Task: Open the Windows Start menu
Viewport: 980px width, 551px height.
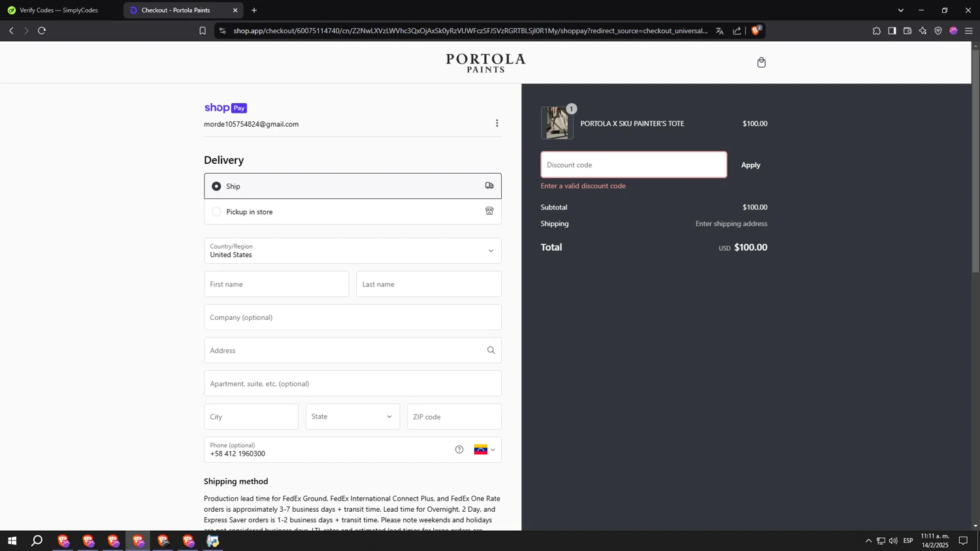Action: coord(12,541)
